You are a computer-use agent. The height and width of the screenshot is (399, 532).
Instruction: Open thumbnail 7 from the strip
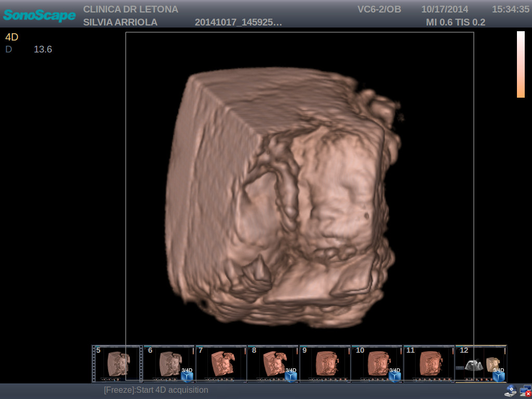221,363
